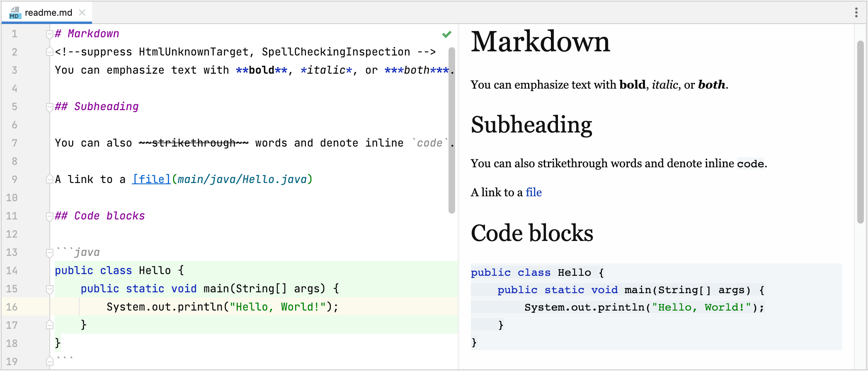
Task: Click the inline `code` text on line 7
Action: click(430, 143)
